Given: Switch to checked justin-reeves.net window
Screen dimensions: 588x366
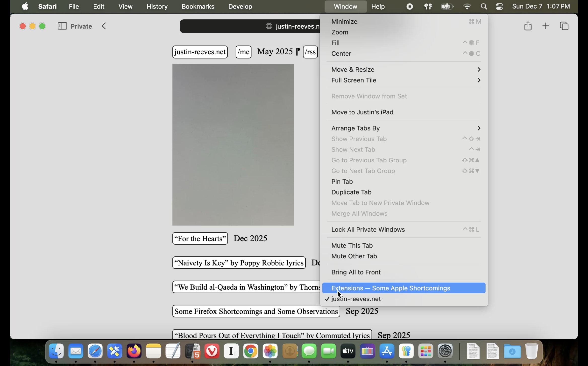Looking at the screenshot, I should (x=356, y=299).
